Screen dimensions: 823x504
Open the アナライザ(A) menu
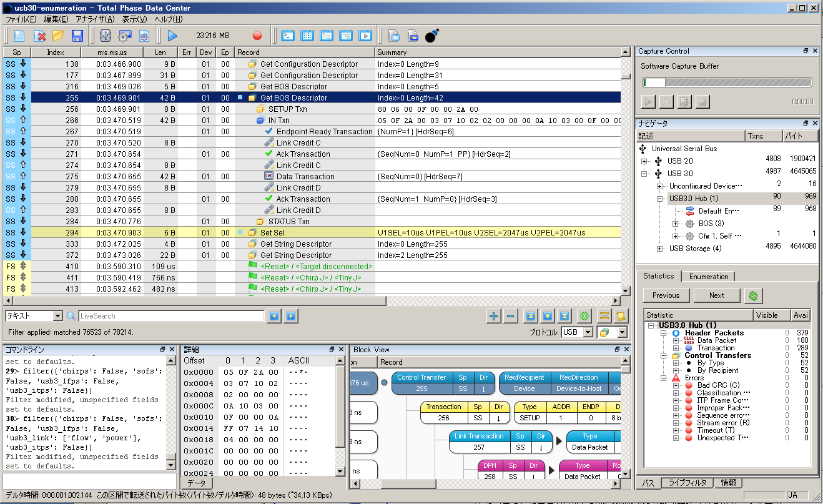pyautogui.click(x=95, y=19)
